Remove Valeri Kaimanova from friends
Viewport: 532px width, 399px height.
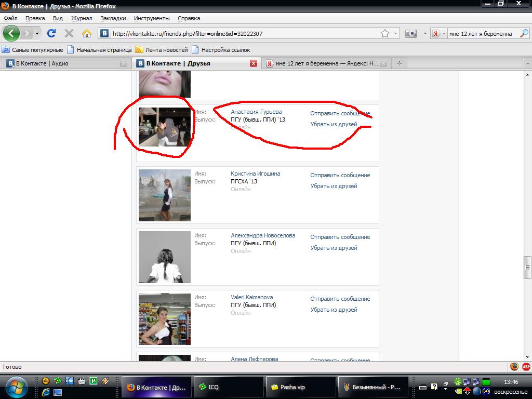pos(334,310)
